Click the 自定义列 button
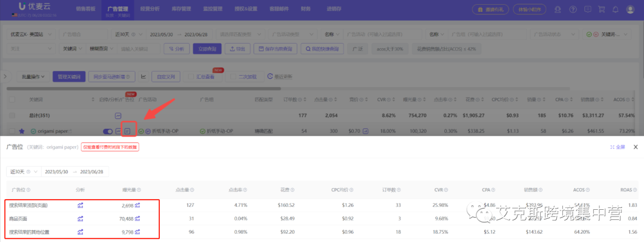 166,76
